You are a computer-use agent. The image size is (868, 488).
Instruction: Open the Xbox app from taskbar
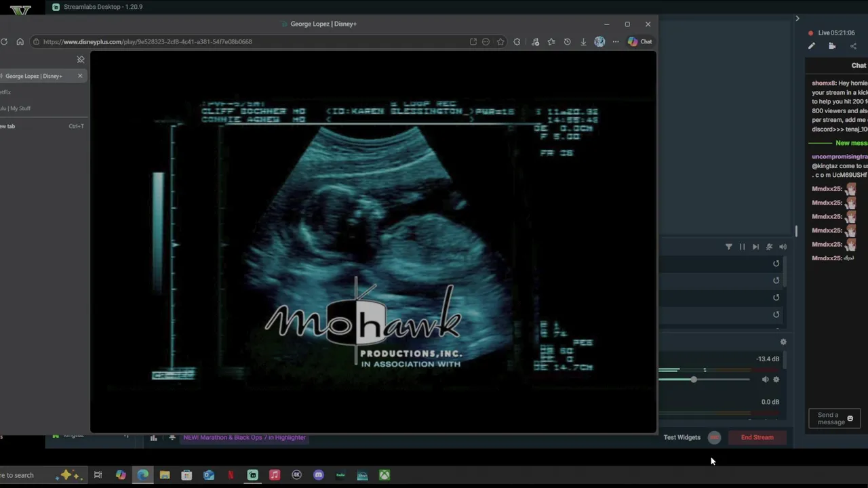[x=384, y=475]
